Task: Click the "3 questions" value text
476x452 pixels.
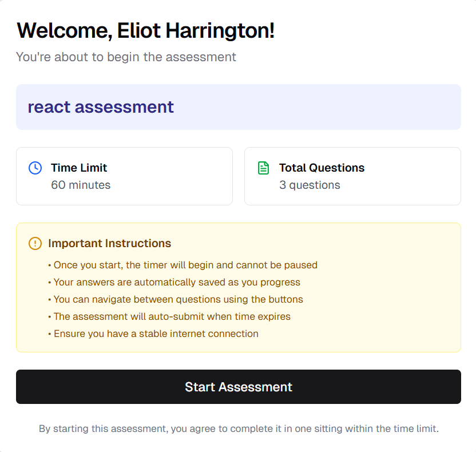Action: pyautogui.click(x=310, y=185)
